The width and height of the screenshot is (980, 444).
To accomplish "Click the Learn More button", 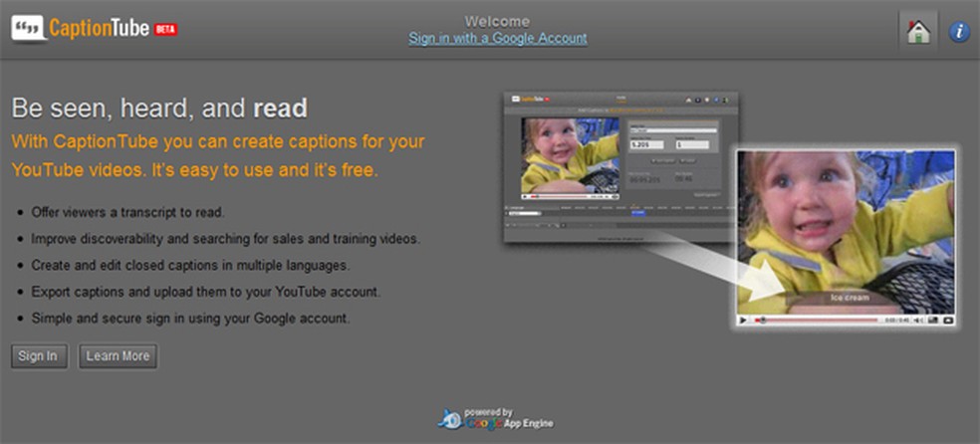I will tap(118, 356).
